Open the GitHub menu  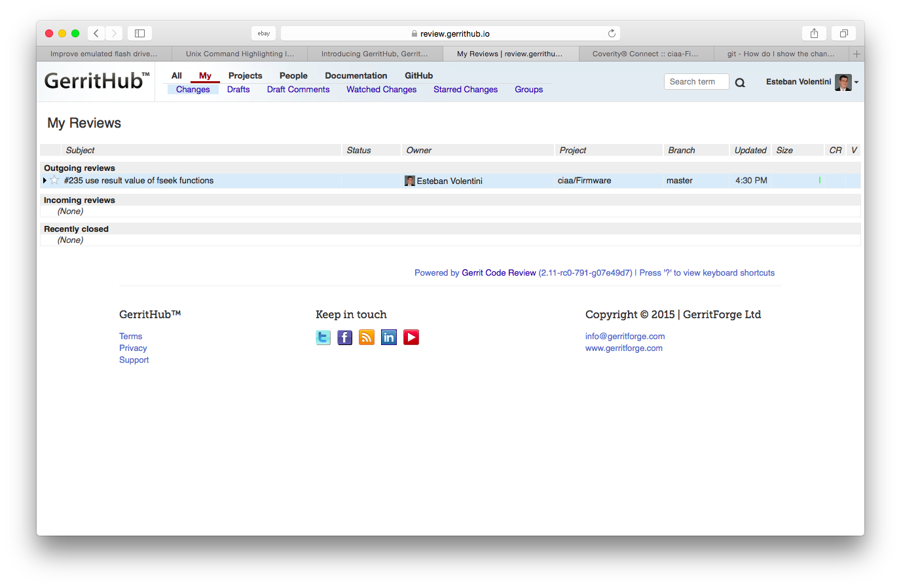coord(419,75)
